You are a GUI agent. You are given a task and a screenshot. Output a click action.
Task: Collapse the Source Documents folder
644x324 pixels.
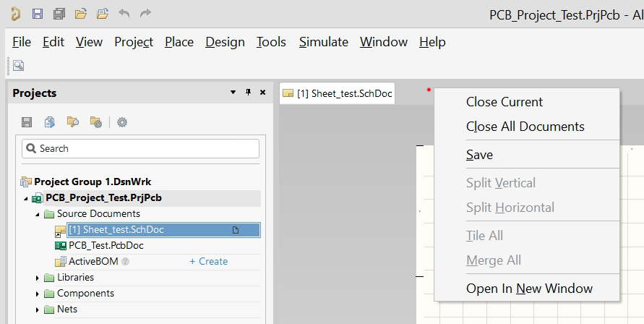tap(38, 214)
